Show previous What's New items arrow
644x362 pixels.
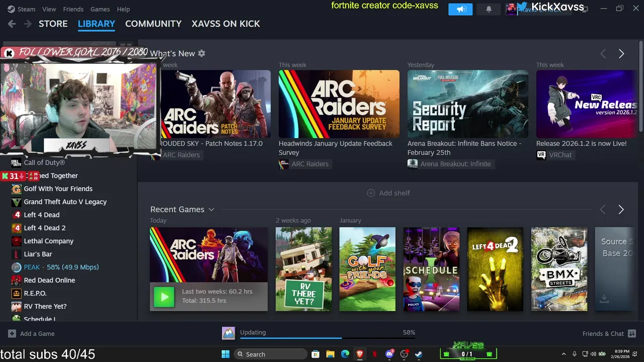603,54
